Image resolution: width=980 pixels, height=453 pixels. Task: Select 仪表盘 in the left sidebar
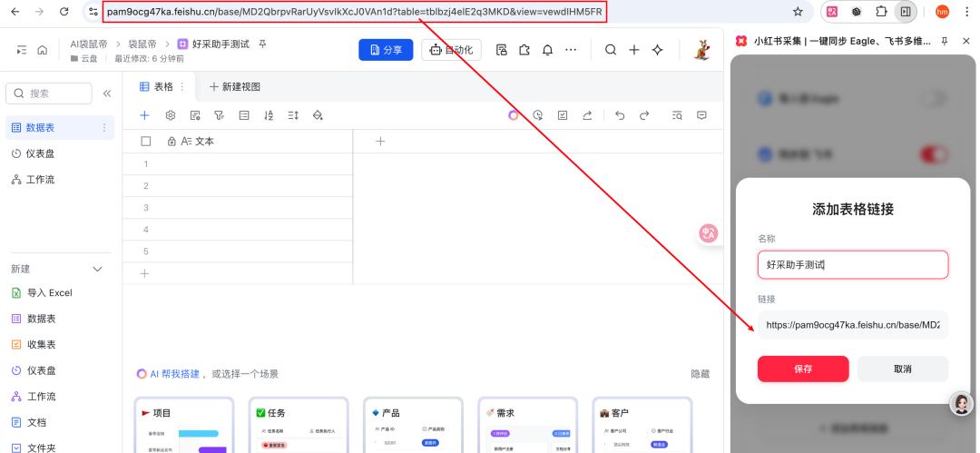pyautogui.click(x=39, y=153)
